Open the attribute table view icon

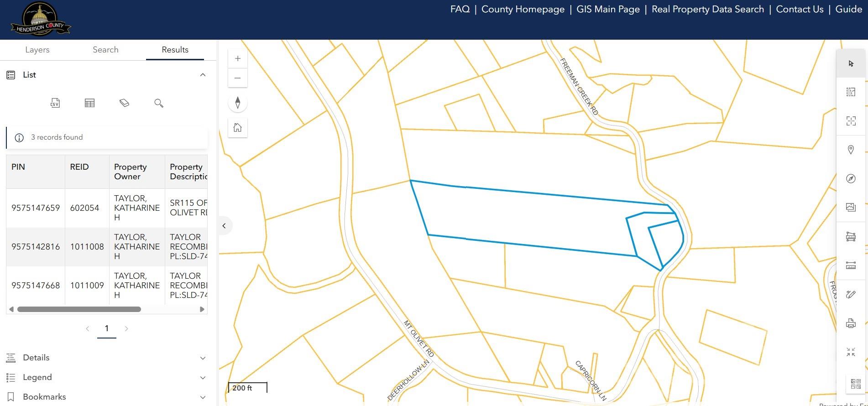(89, 103)
